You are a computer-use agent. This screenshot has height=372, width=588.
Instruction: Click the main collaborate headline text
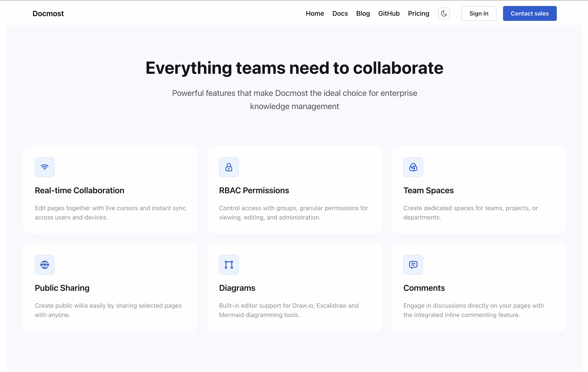(x=294, y=68)
